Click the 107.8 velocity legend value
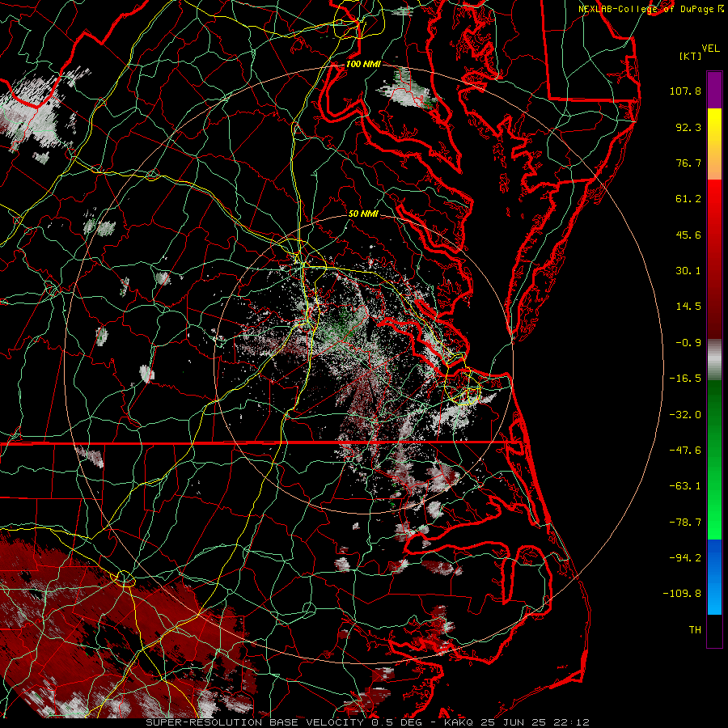The height and width of the screenshot is (728, 728). click(x=685, y=91)
